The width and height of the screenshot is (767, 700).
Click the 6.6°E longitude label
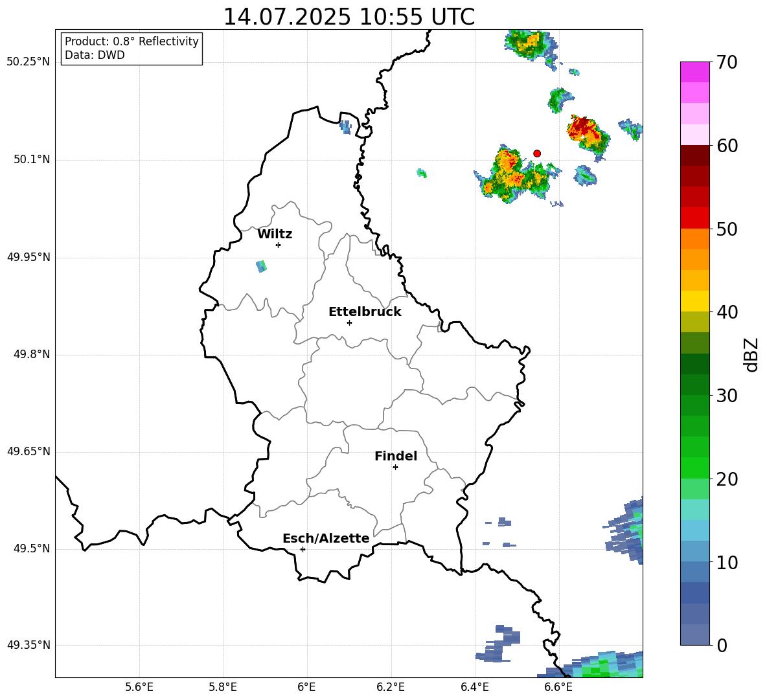point(558,687)
